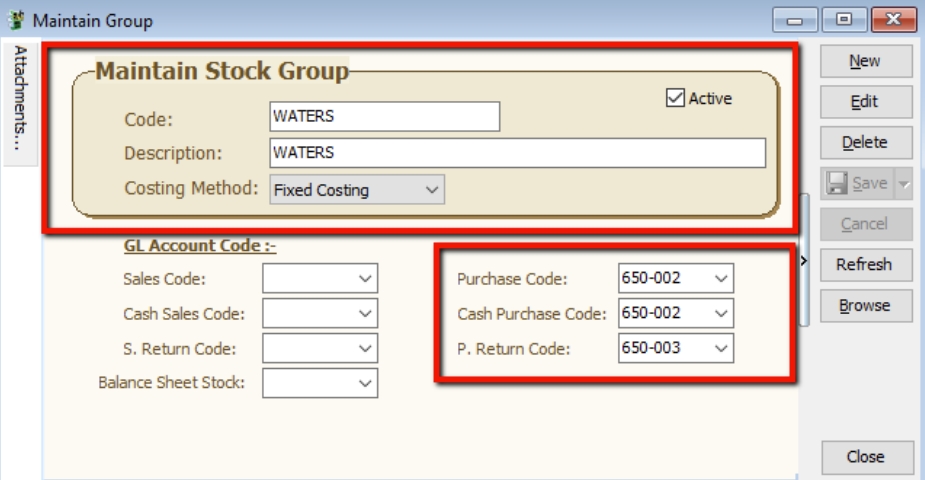Toggle the Active checkbox
925x480 pixels.
675,98
